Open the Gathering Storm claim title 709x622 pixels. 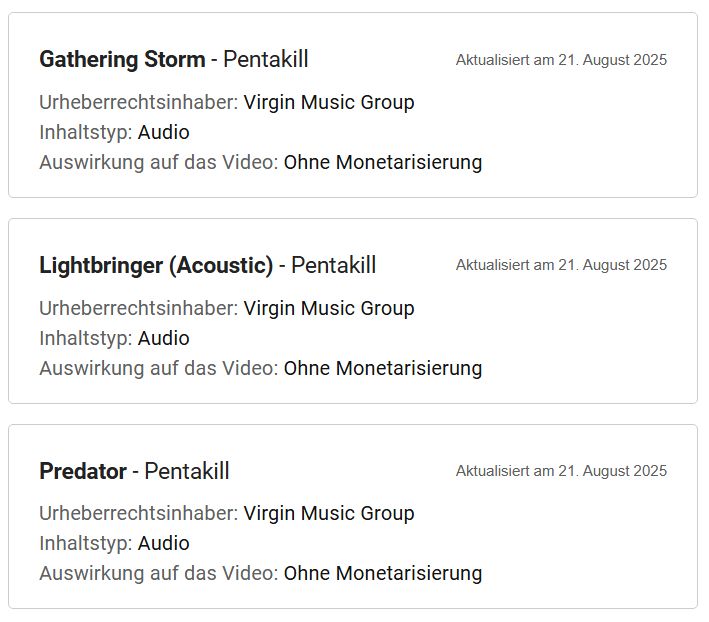(x=122, y=60)
